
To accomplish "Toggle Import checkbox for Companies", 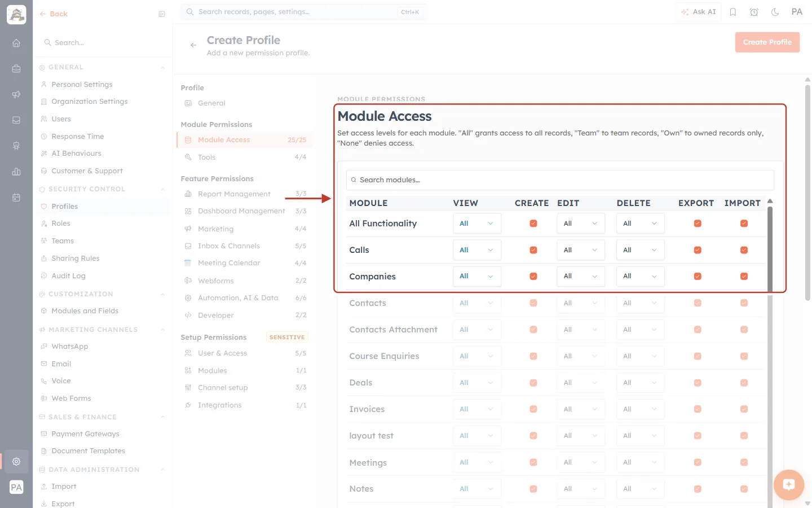I will (x=744, y=277).
